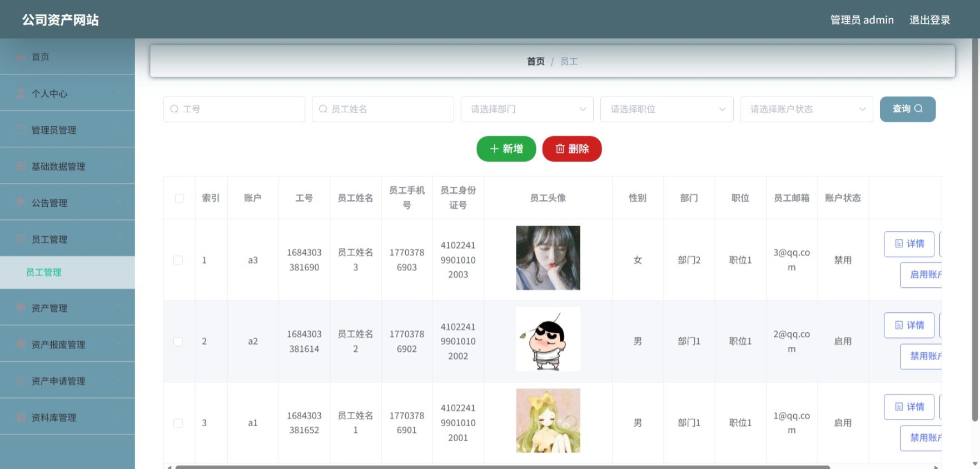Click the search icon in the 员工姓名 field

[323, 109]
